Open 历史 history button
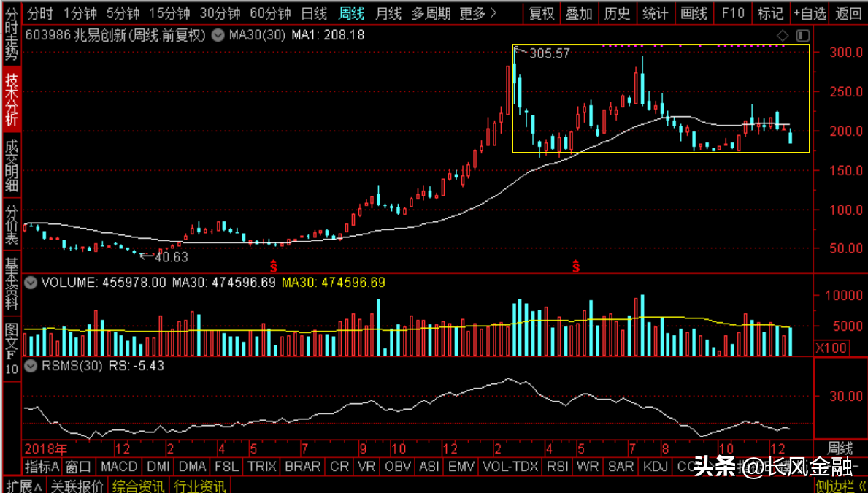 617,12
